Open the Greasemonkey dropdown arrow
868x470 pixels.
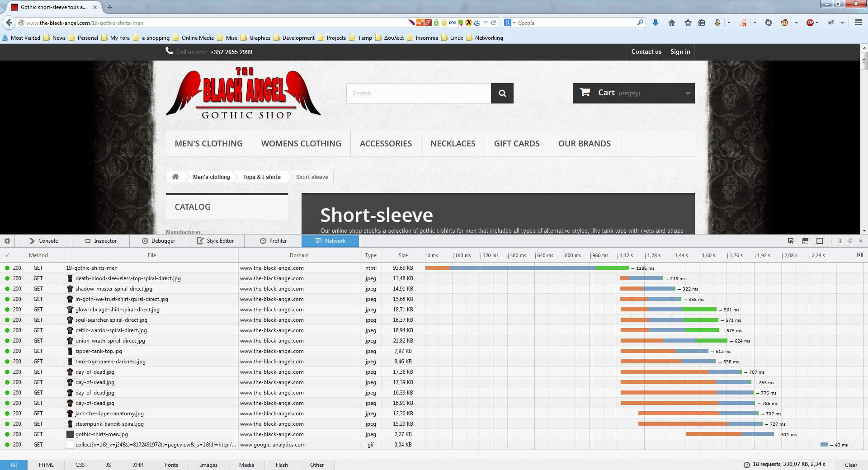796,23
